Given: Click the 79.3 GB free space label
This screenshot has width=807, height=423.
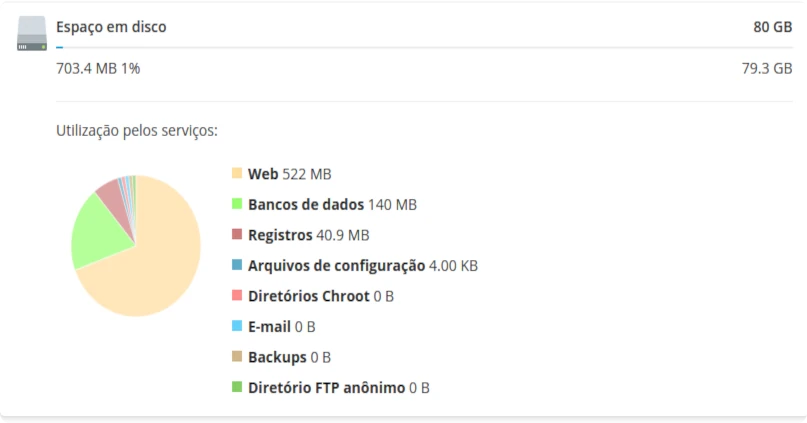Looking at the screenshot, I should (767, 68).
